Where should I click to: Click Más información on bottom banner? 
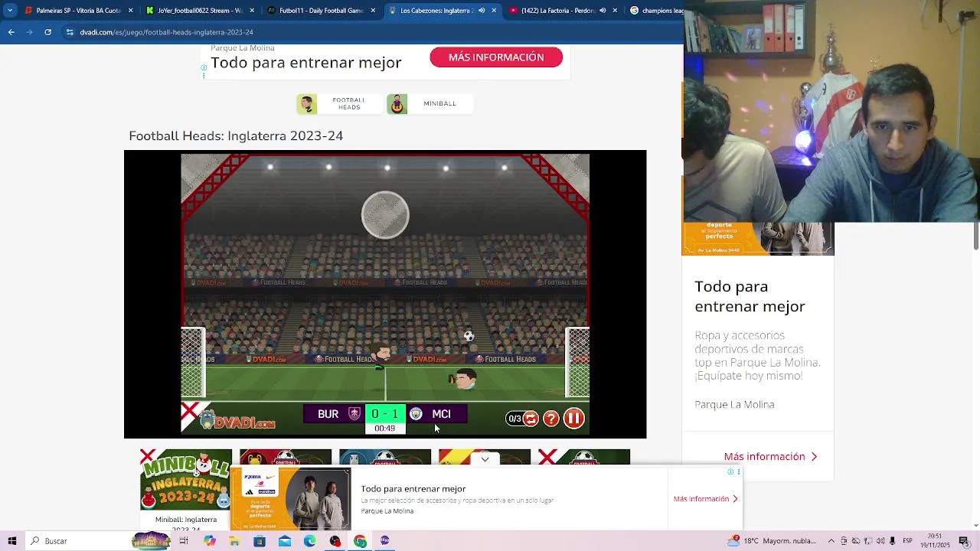[x=705, y=499]
